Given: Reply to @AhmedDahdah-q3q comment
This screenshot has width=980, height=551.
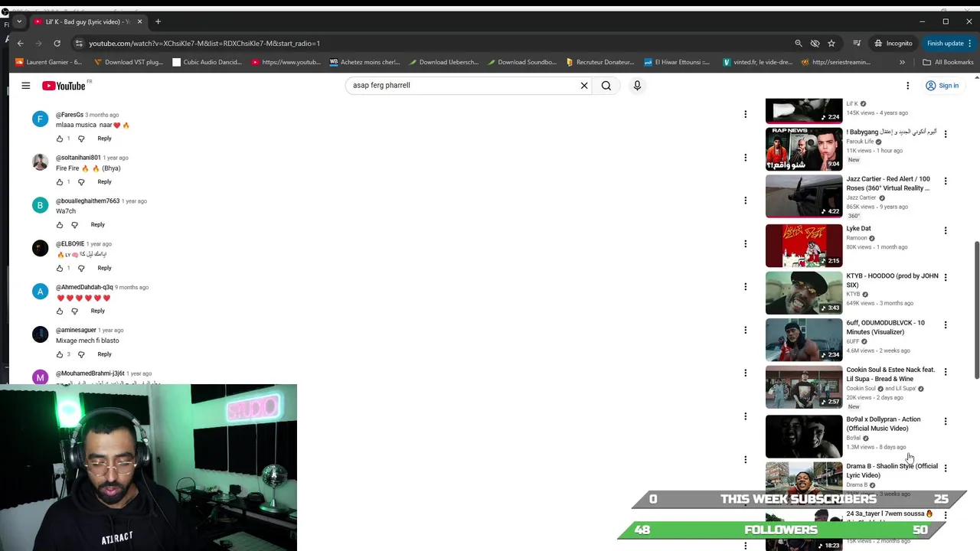Looking at the screenshot, I should [x=97, y=311].
